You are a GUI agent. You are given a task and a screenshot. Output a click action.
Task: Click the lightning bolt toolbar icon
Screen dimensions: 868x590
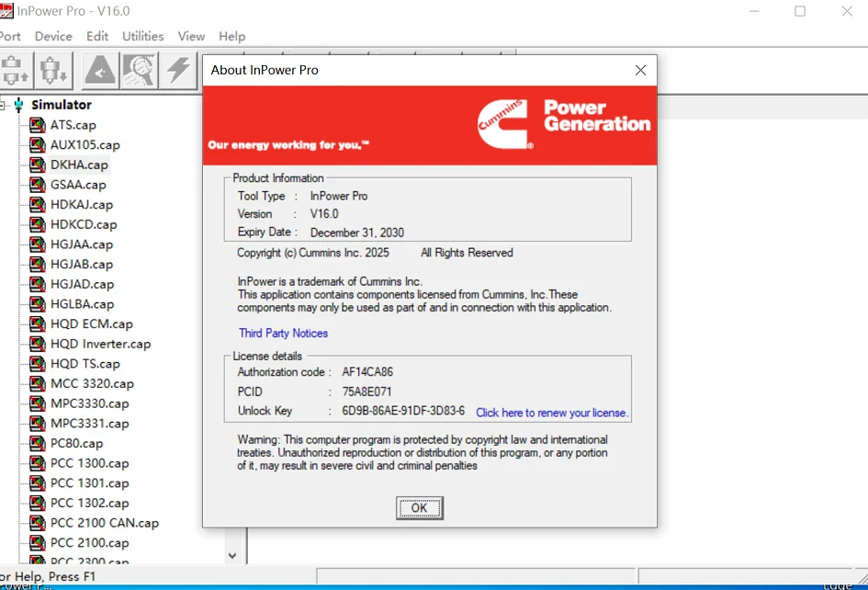[178, 71]
